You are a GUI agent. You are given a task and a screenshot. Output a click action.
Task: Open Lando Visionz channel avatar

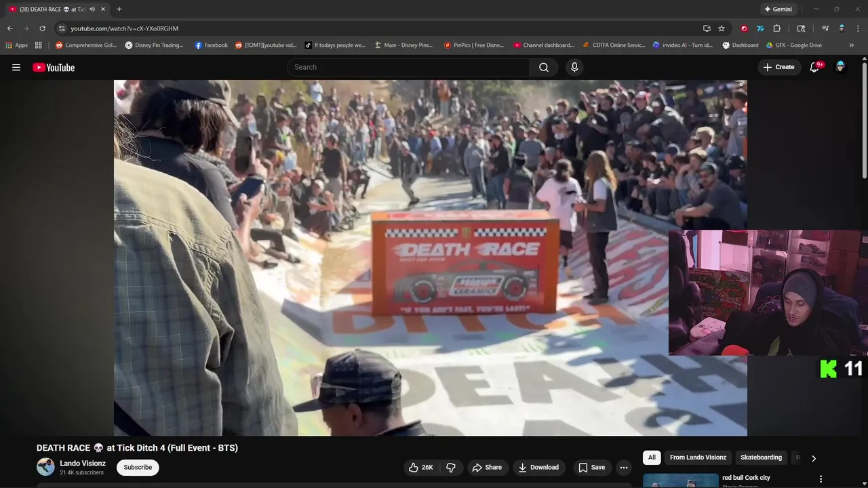pyautogui.click(x=45, y=467)
